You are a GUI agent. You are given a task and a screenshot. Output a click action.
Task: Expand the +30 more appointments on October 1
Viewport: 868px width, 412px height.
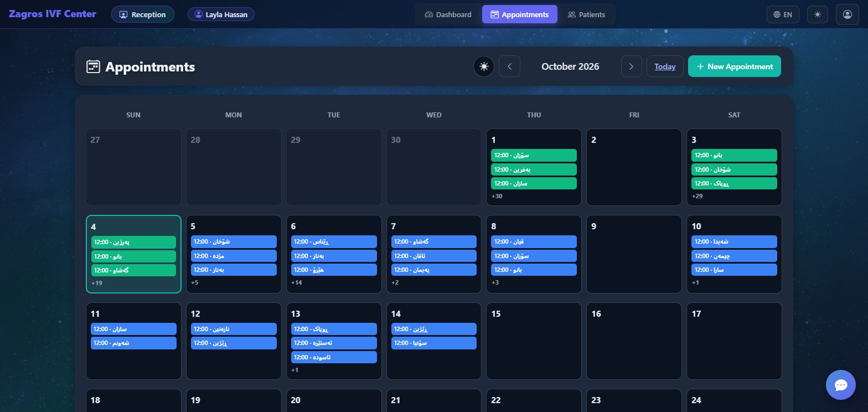[497, 196]
